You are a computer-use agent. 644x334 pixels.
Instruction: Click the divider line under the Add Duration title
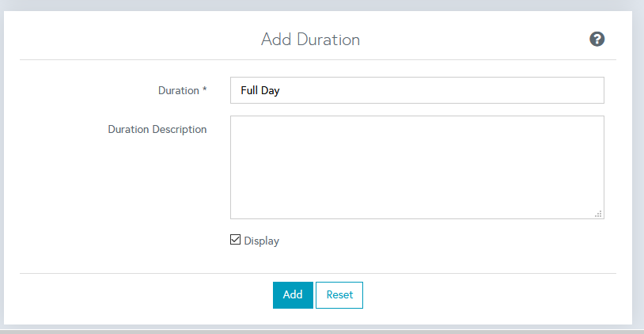(317, 59)
